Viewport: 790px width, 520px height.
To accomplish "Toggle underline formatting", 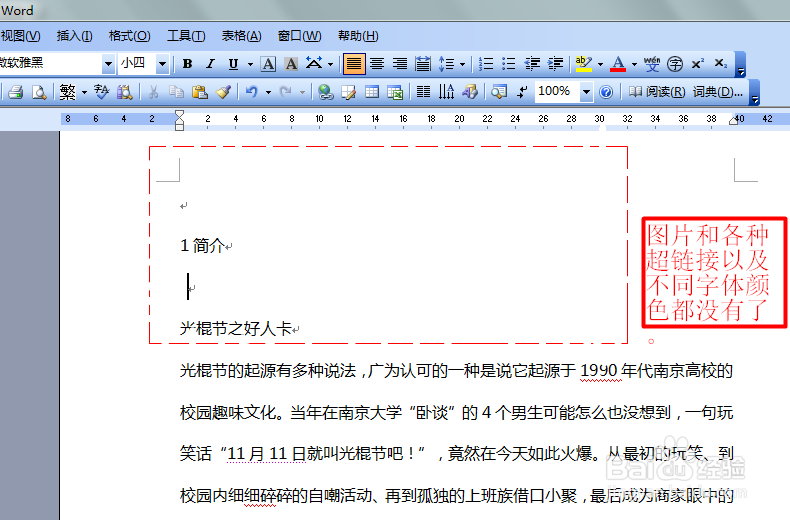I will (x=233, y=64).
